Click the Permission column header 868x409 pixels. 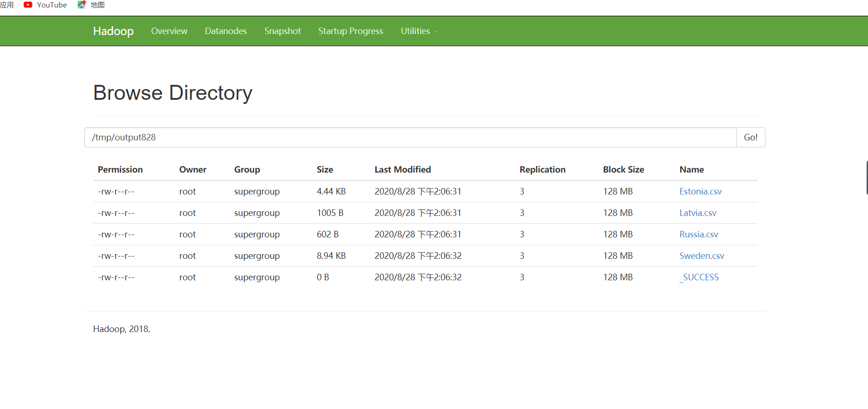pos(120,169)
